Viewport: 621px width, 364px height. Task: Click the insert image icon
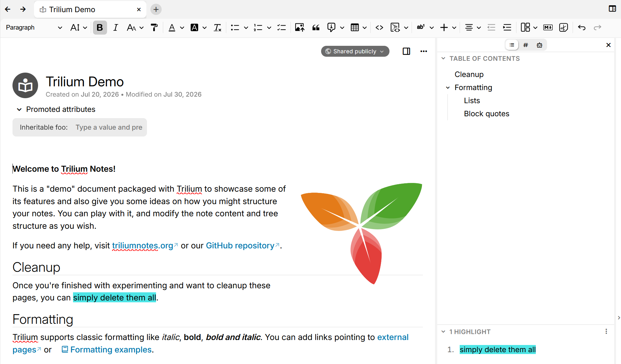click(x=300, y=27)
